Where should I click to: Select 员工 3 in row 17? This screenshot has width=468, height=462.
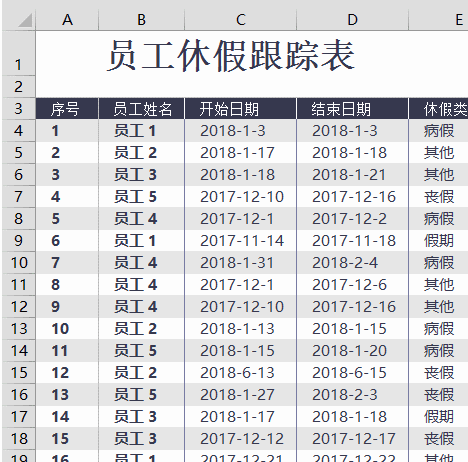coord(141,417)
